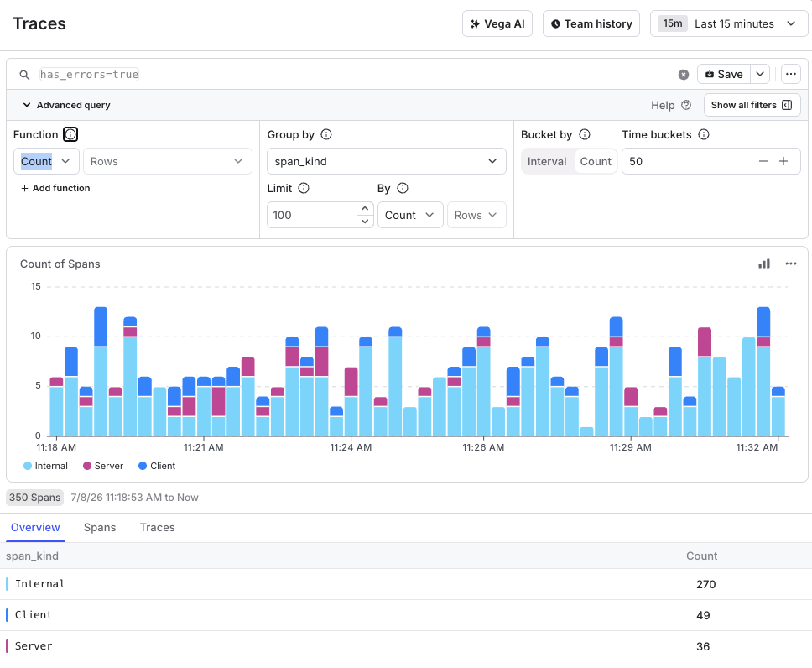The width and height of the screenshot is (812, 668).
Task: Open the Count function dropdown
Action: pyautogui.click(x=46, y=162)
